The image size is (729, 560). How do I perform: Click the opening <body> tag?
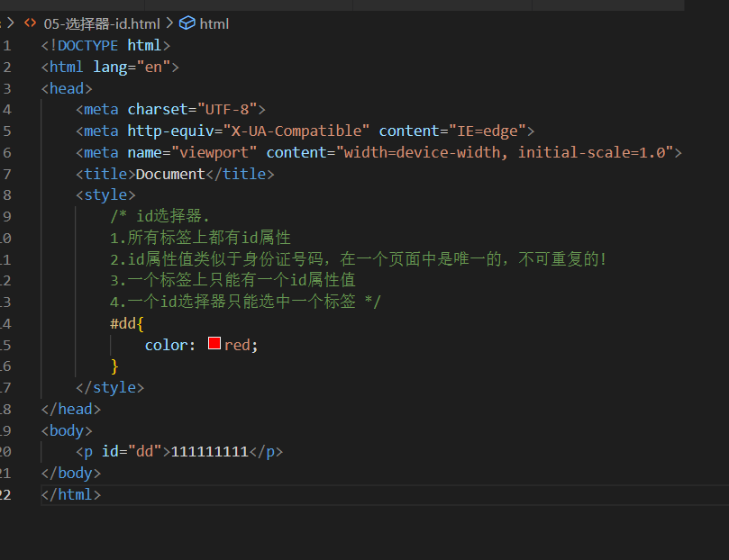point(66,430)
